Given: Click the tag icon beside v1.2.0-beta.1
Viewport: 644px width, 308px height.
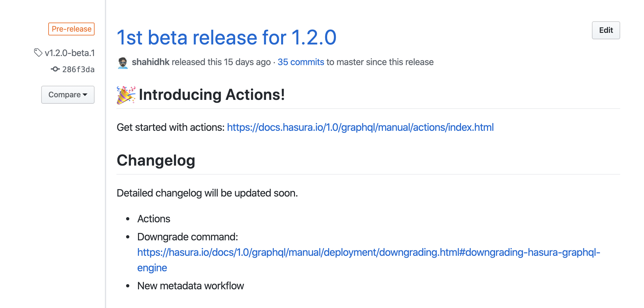Looking at the screenshot, I should (x=38, y=53).
